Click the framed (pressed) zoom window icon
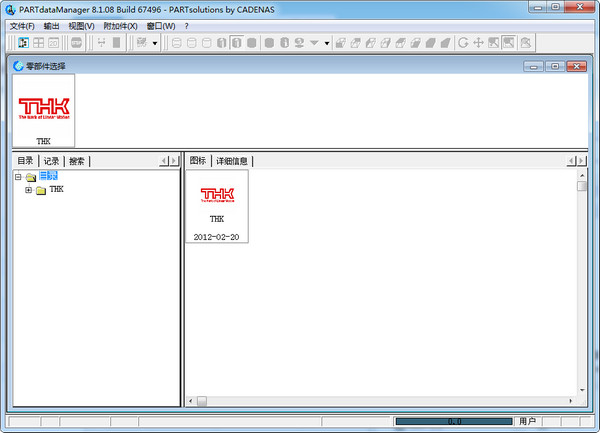The image size is (600, 433). point(509,42)
